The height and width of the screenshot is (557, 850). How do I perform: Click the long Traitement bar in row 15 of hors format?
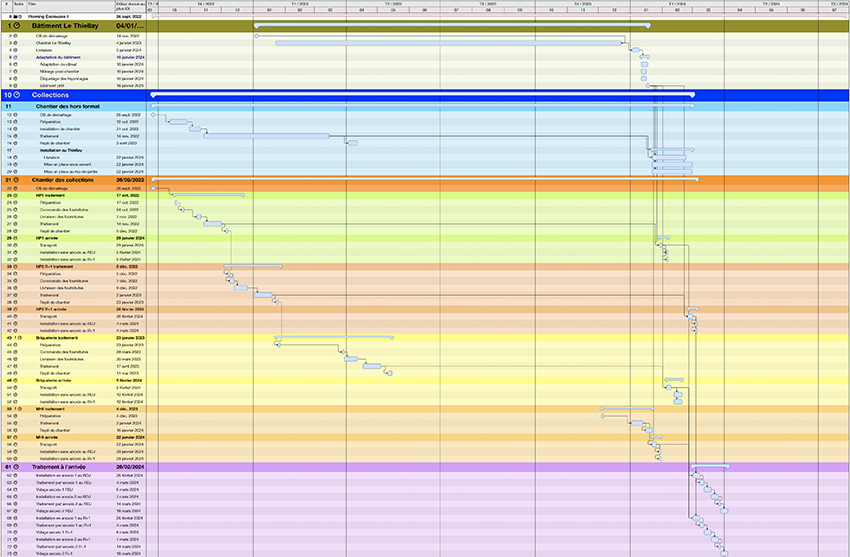point(266,136)
